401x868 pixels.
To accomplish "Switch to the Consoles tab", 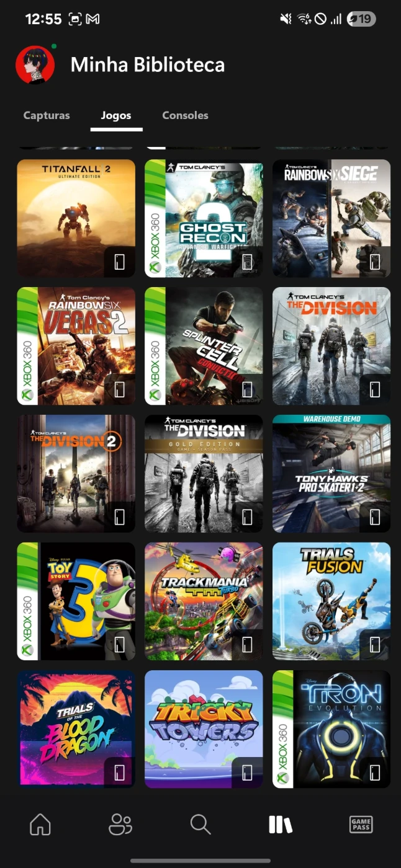I will [185, 115].
